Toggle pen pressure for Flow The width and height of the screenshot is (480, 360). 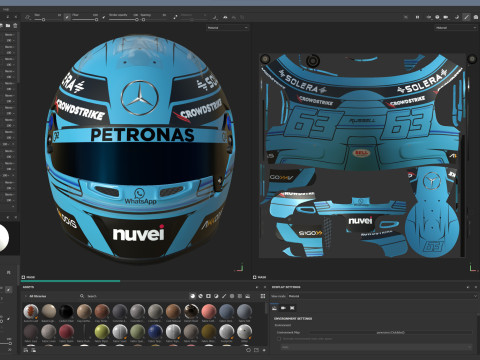pyautogui.click(x=104, y=17)
